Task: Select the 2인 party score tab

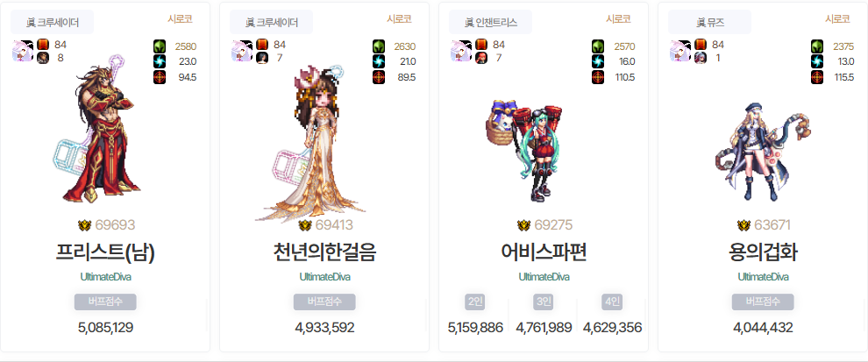Action: (475, 302)
